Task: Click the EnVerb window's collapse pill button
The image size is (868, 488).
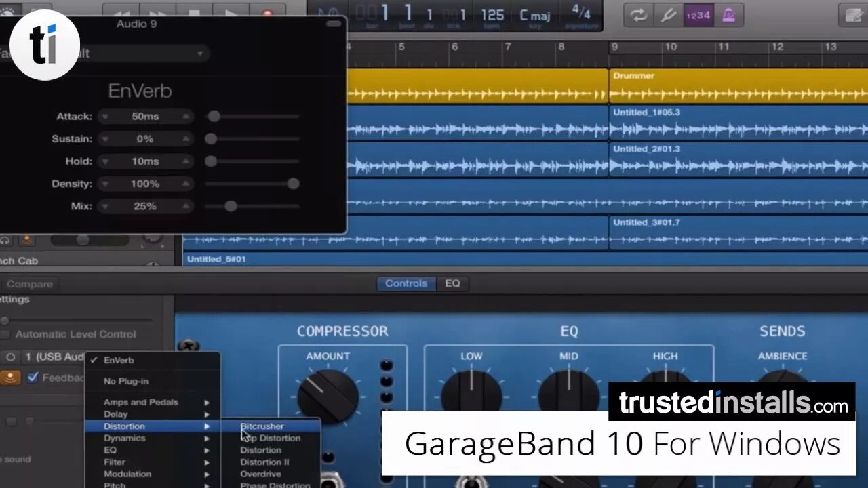Action: point(334,24)
